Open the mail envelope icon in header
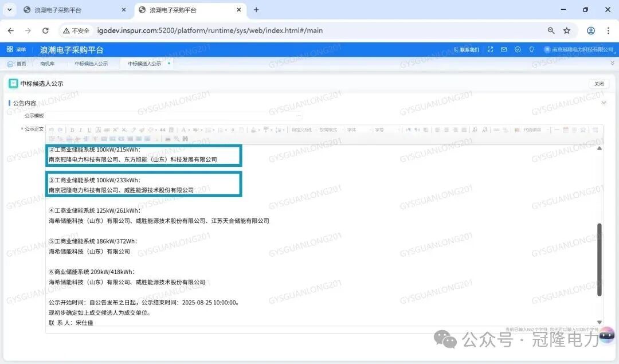The height and width of the screenshot is (364, 619). [504, 50]
